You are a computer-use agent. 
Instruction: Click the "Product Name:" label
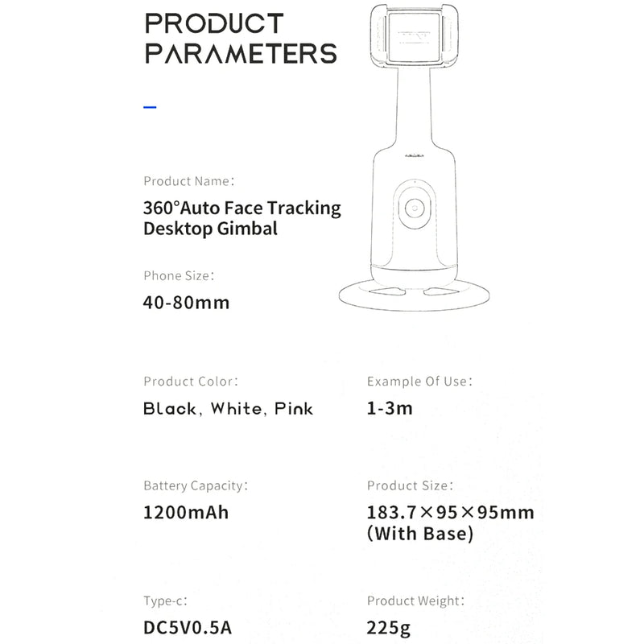(x=188, y=181)
